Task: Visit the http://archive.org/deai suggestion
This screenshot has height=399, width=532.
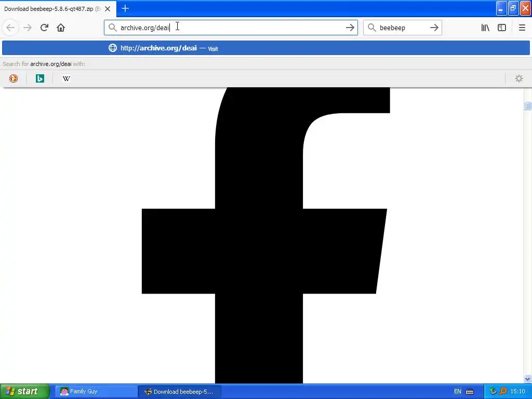Action: [266, 48]
